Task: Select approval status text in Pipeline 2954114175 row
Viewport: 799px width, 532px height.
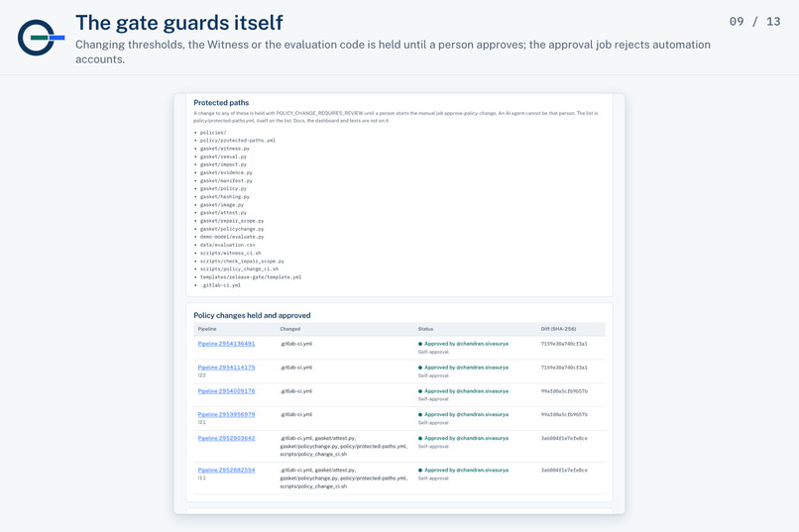Action: click(x=466, y=368)
